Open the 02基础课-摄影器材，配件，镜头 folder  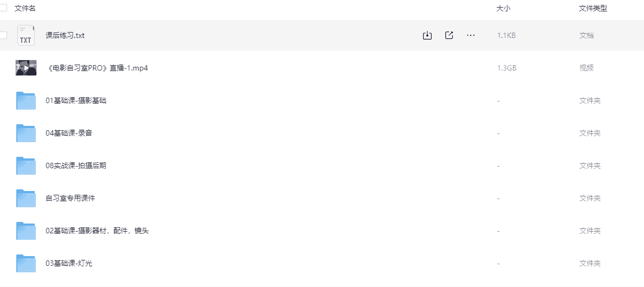coord(97,231)
